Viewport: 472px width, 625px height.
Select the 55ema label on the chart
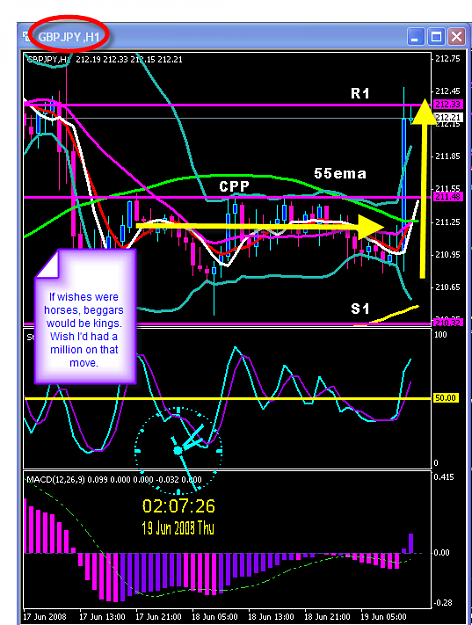tap(340, 173)
